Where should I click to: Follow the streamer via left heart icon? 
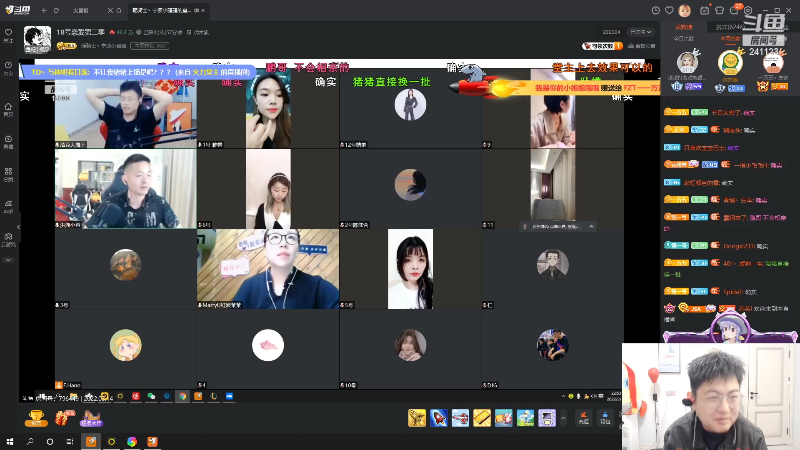(9, 35)
